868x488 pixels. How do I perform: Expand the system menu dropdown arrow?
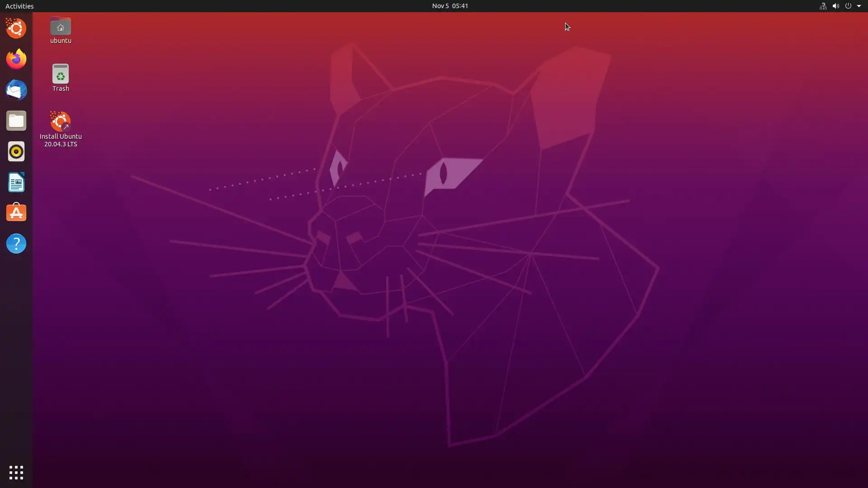coord(859,6)
